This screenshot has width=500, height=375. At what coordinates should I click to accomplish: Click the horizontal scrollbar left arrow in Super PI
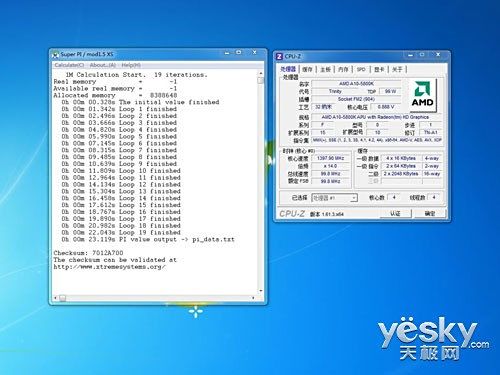pos(55,298)
